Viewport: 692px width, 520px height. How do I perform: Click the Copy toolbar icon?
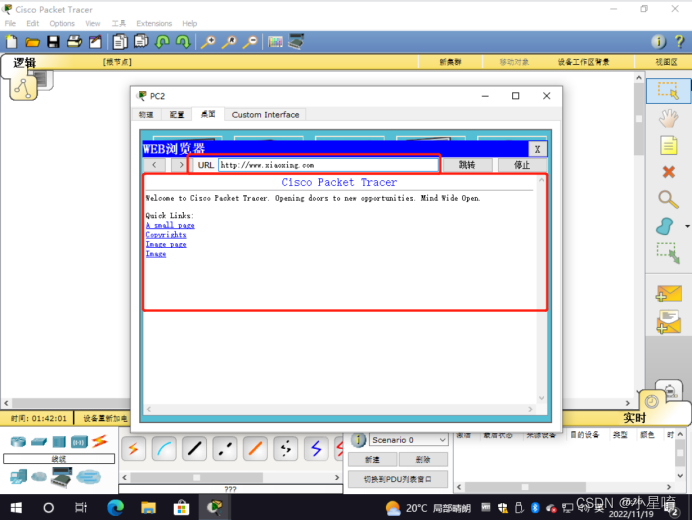coord(120,42)
